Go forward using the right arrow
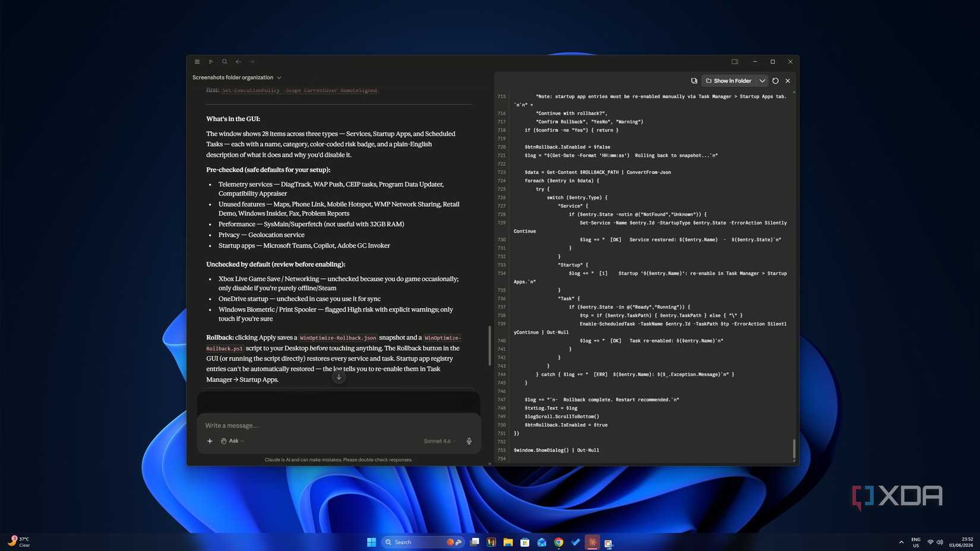This screenshot has height=551, width=980. tap(252, 62)
